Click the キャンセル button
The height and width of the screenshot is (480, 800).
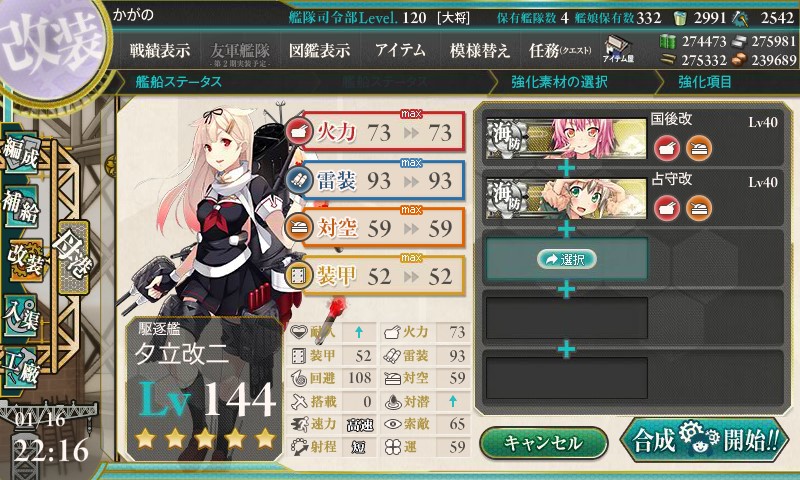click(543, 443)
